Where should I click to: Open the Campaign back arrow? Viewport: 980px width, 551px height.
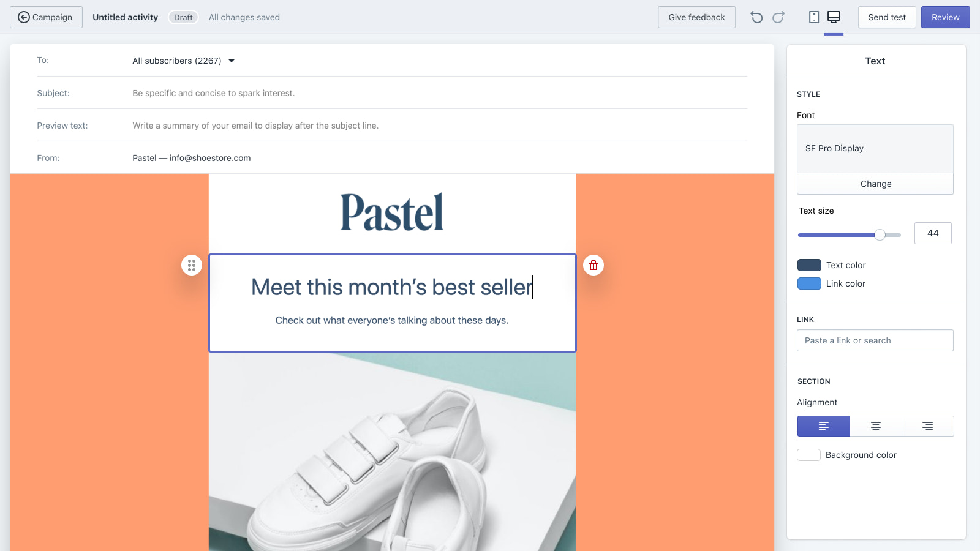(x=24, y=17)
